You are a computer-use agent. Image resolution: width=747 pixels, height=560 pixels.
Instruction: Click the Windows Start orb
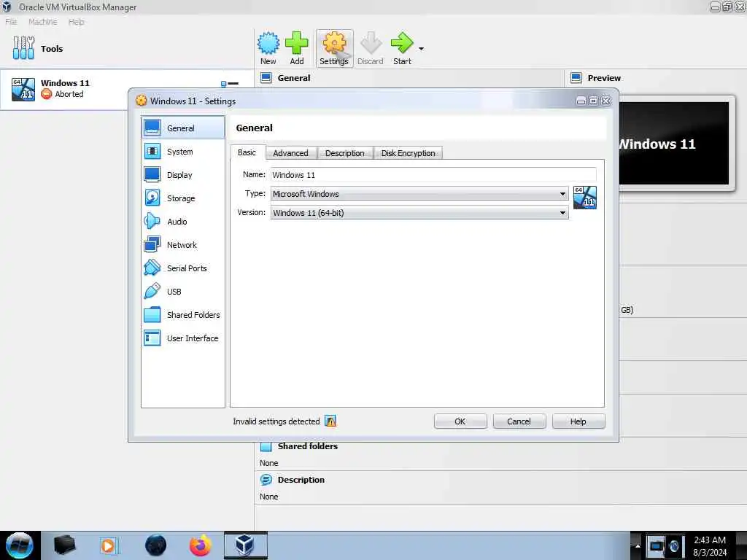pyautogui.click(x=20, y=545)
